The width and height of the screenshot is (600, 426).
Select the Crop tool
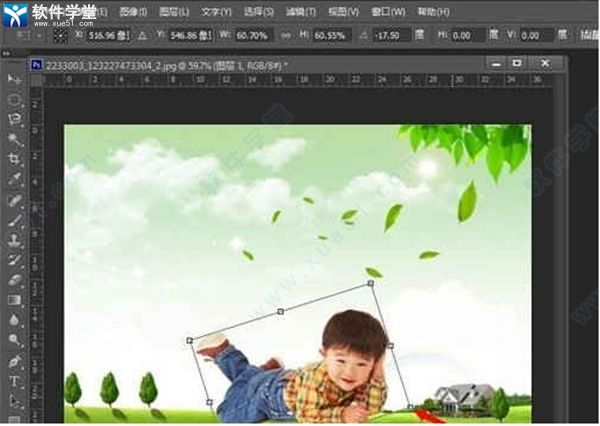(x=14, y=159)
